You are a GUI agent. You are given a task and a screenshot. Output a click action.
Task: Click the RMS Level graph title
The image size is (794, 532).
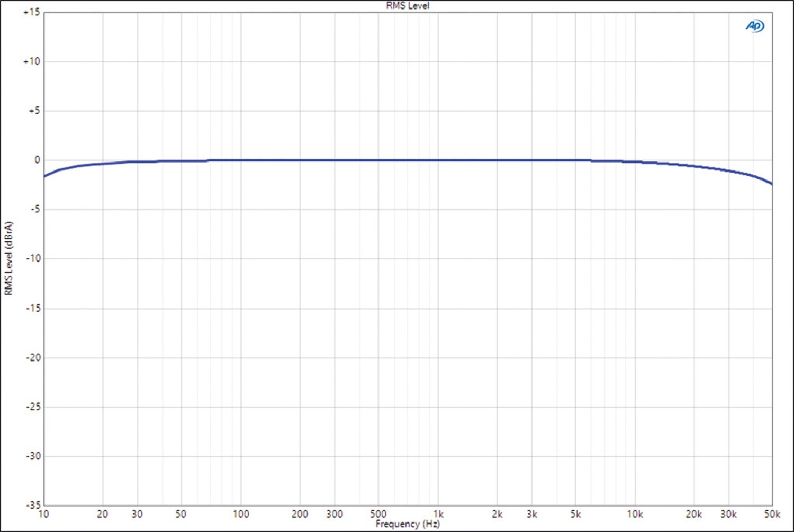point(407,6)
